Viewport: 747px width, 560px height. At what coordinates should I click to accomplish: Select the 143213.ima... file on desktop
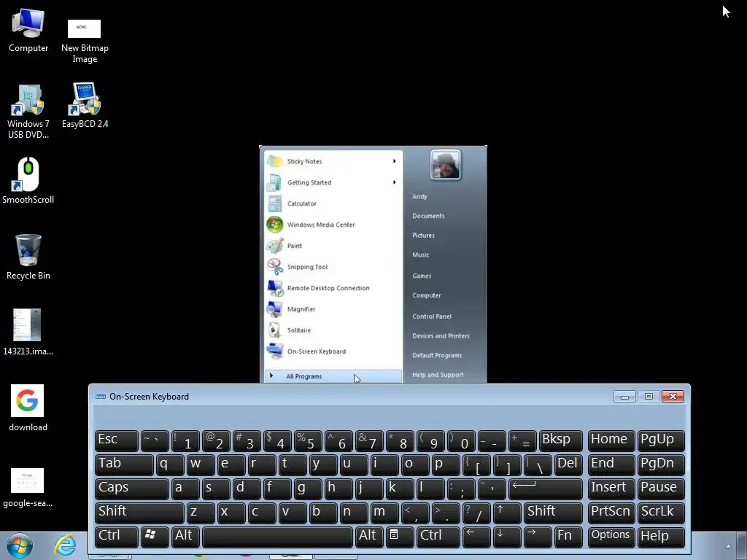click(28, 332)
